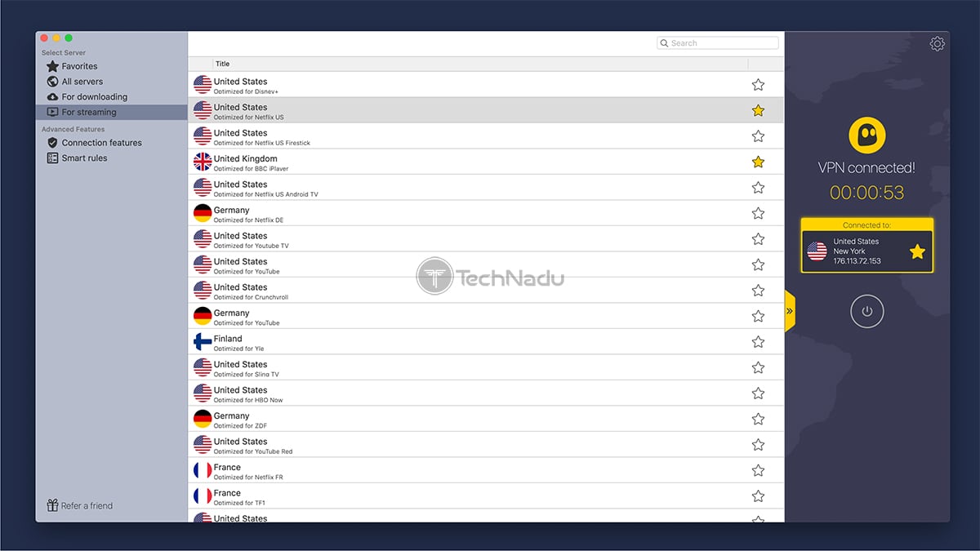This screenshot has width=980, height=551.
Task: Unfavorite the connected New York server star
Action: [x=917, y=251]
